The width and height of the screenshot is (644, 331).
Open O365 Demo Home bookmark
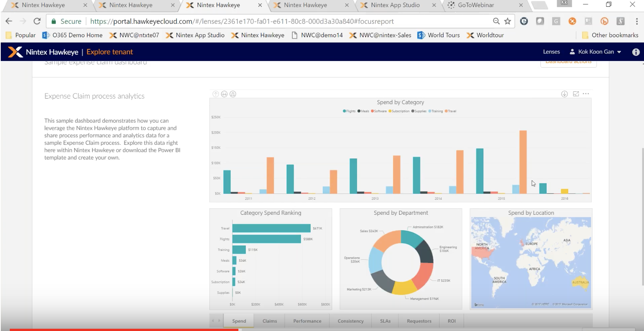72,35
